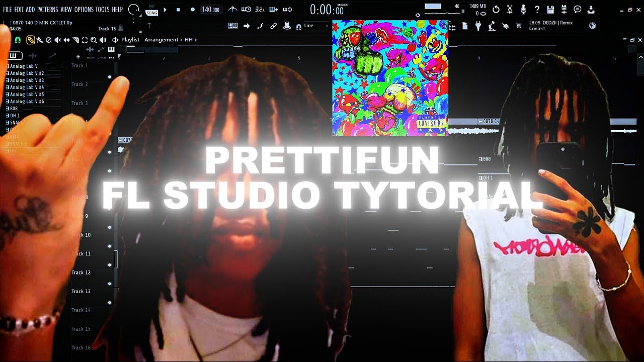
Task: Click the Play transport button
Action: 165,10
